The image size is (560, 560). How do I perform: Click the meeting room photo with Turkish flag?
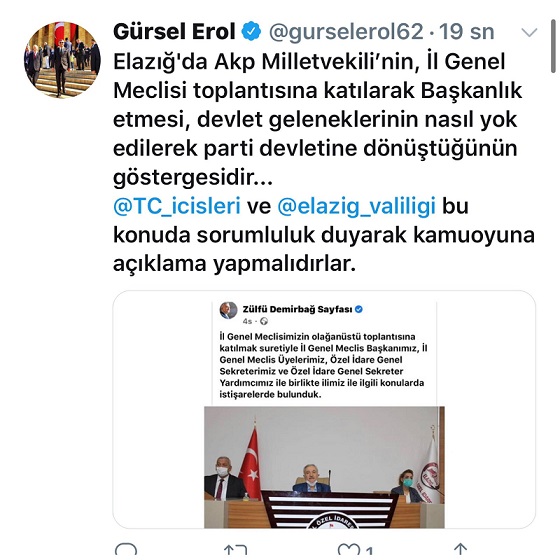(324, 467)
